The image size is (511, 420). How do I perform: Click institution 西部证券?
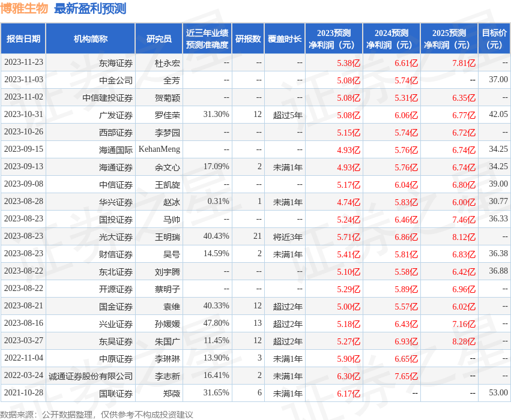[x=116, y=133]
